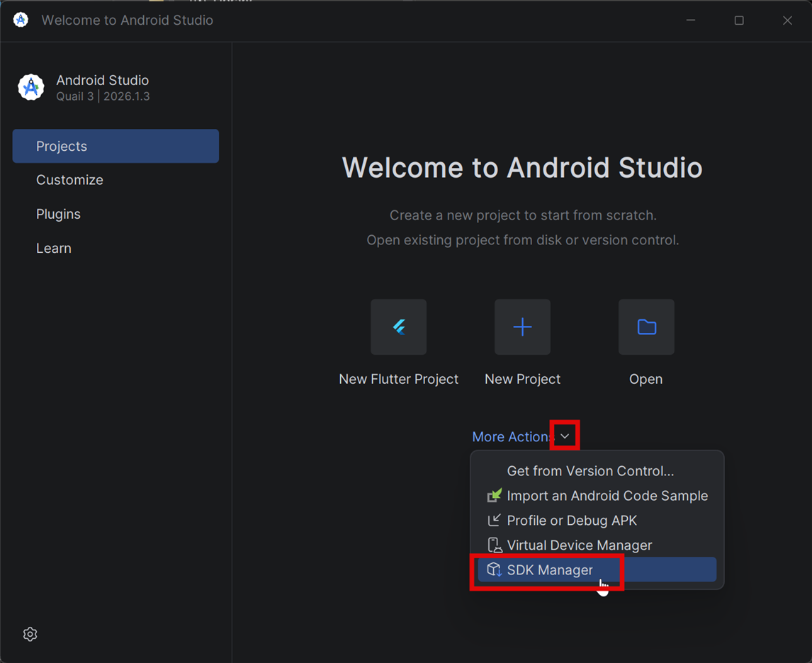812x663 pixels.
Task: Launch SDK Manager from the menu
Action: pyautogui.click(x=597, y=569)
